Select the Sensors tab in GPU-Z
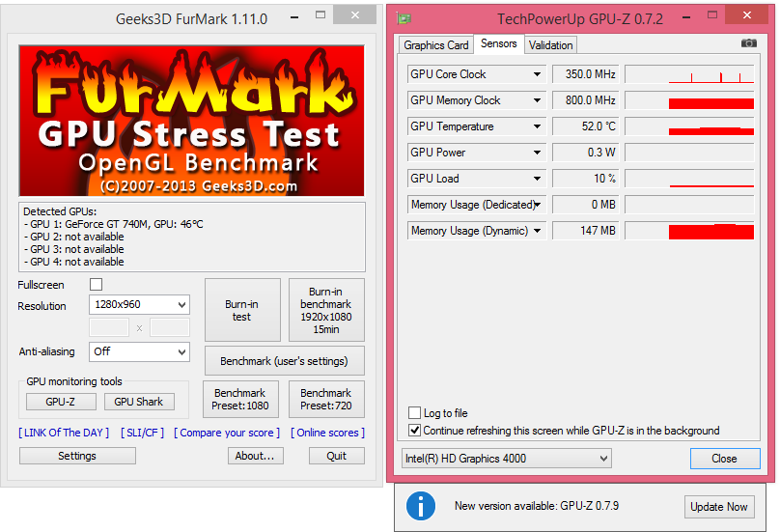 pos(499,43)
